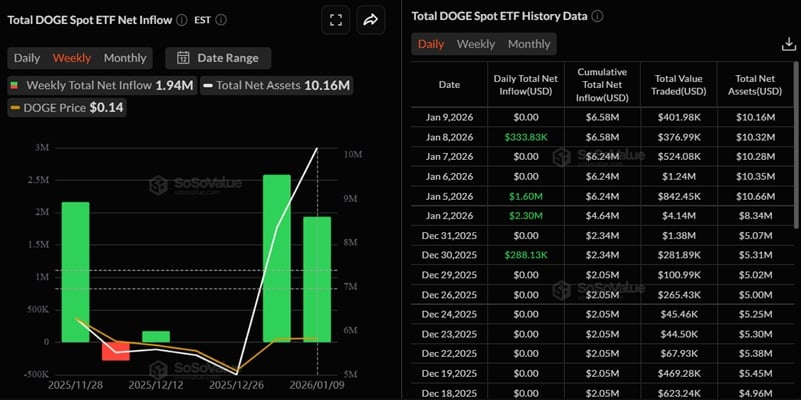Click the red negative inflow bar
This screenshot has height=400, width=801.
point(115,351)
